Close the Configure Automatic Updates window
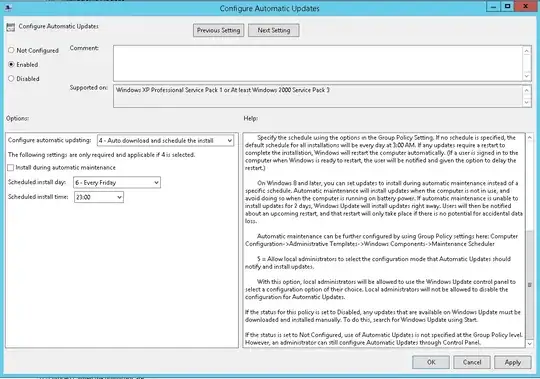This screenshot has width=540, height=379. (526, 7)
